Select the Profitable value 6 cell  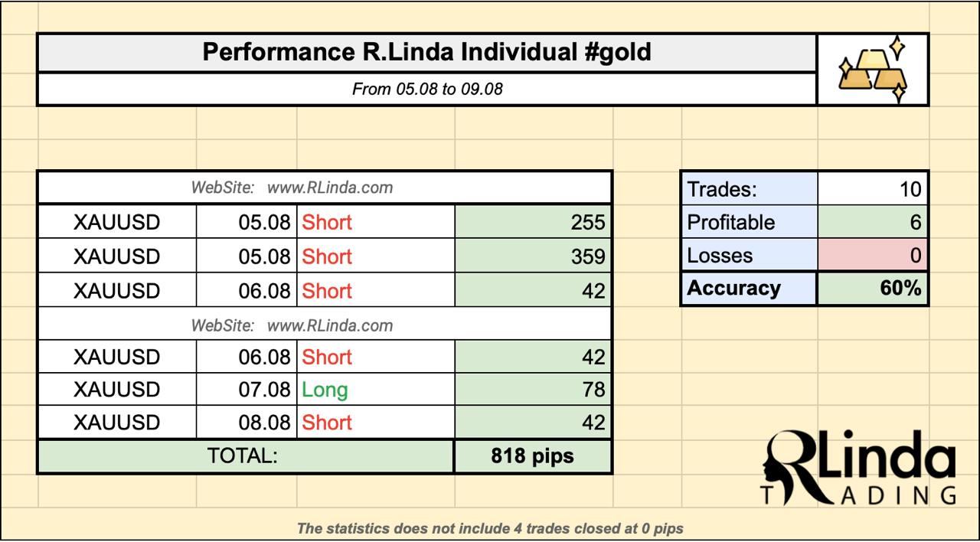pyautogui.click(x=873, y=222)
